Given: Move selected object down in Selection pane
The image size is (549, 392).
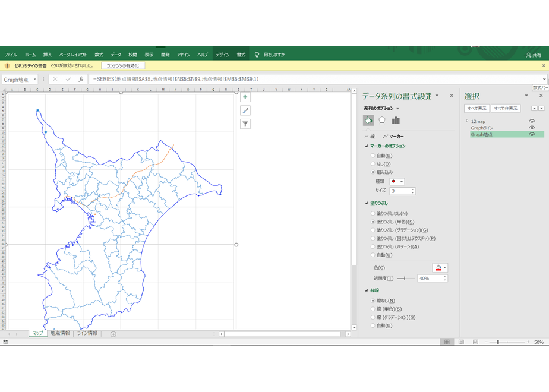Looking at the screenshot, I should pos(541,109).
